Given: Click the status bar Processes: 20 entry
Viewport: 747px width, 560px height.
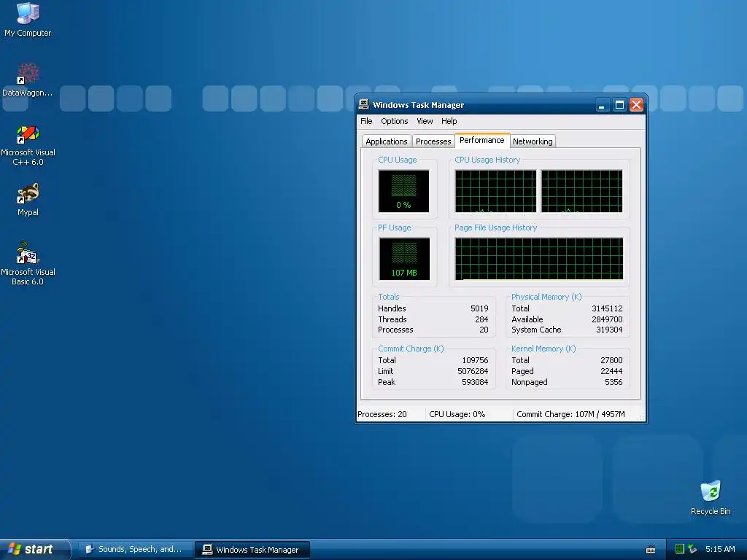Looking at the screenshot, I should click(382, 414).
